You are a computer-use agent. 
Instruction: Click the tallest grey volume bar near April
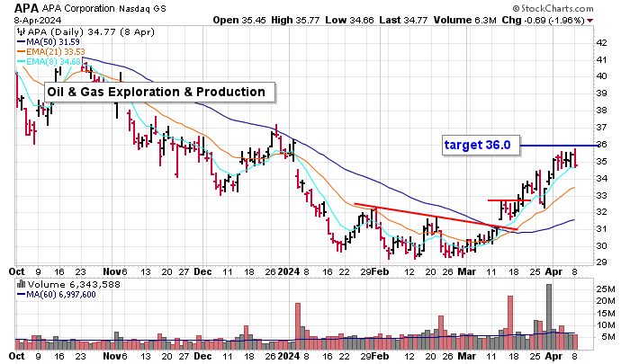point(549,317)
